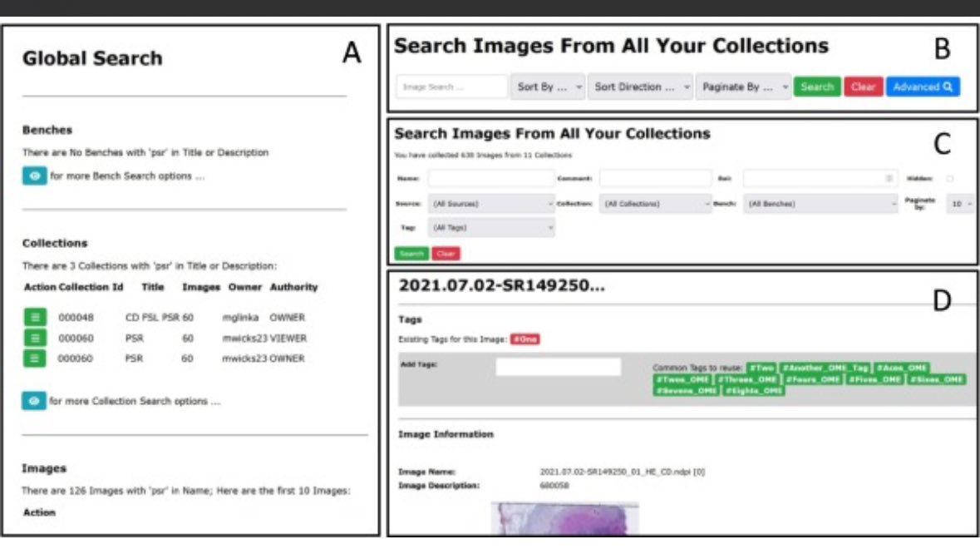The height and width of the screenshot is (549, 980).
Task: Open action menu for collection 000048
Action: click(35, 317)
